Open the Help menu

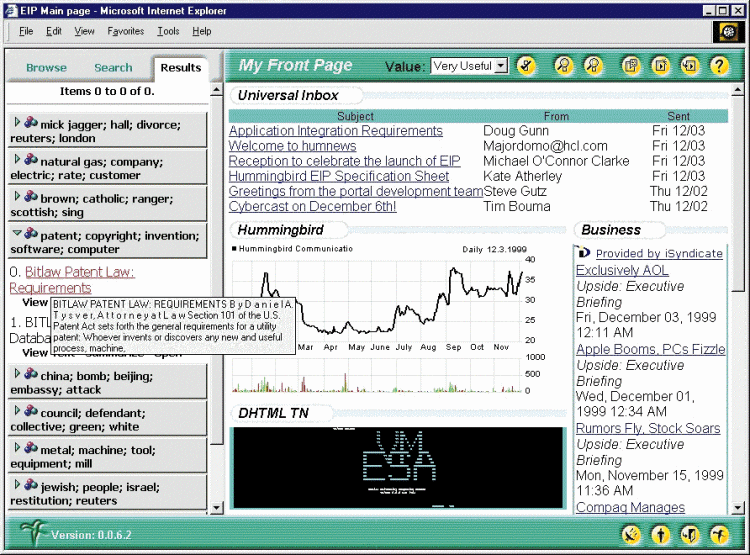click(x=201, y=31)
